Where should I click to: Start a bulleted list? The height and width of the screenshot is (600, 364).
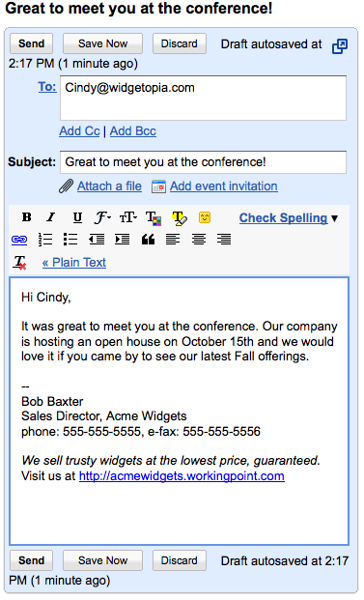[70, 240]
